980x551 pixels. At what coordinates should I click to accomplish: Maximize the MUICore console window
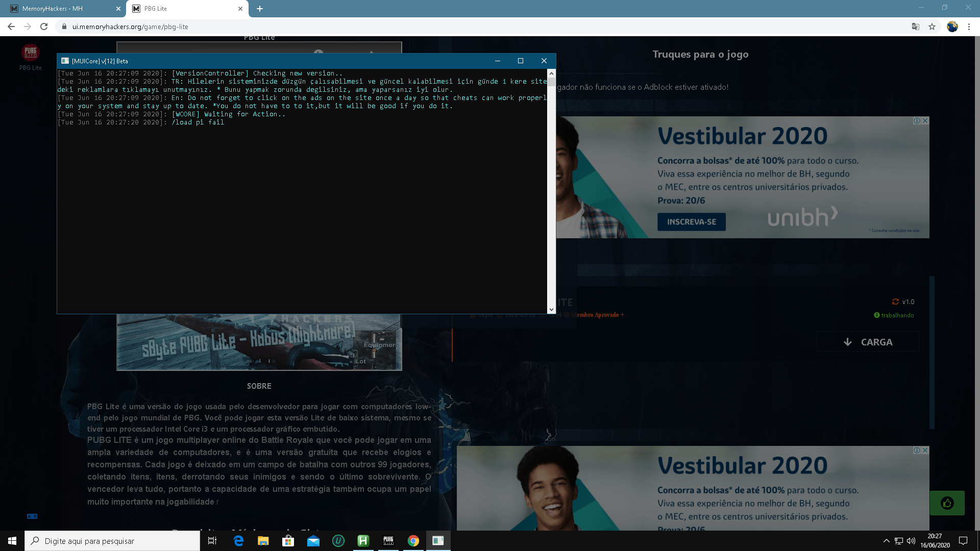[x=521, y=61]
